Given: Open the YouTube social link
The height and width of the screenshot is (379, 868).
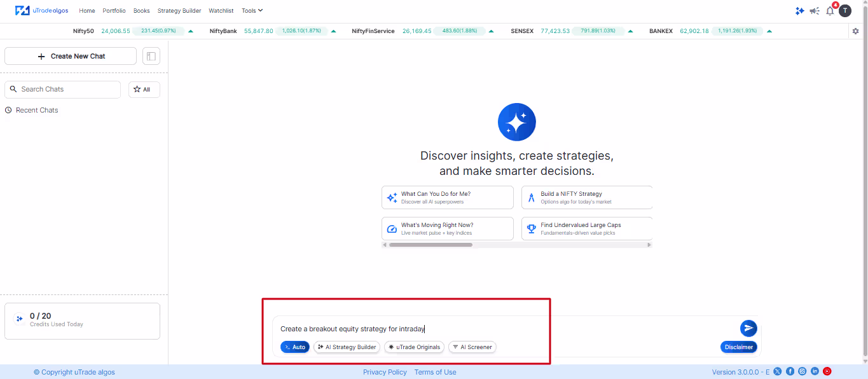Looking at the screenshot, I should pos(827,371).
